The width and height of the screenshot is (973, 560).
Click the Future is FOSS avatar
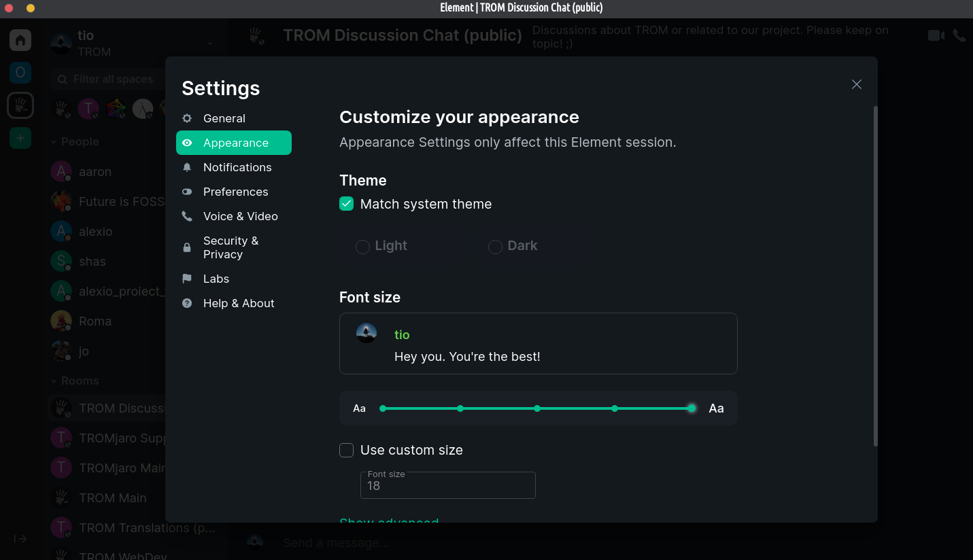click(61, 201)
